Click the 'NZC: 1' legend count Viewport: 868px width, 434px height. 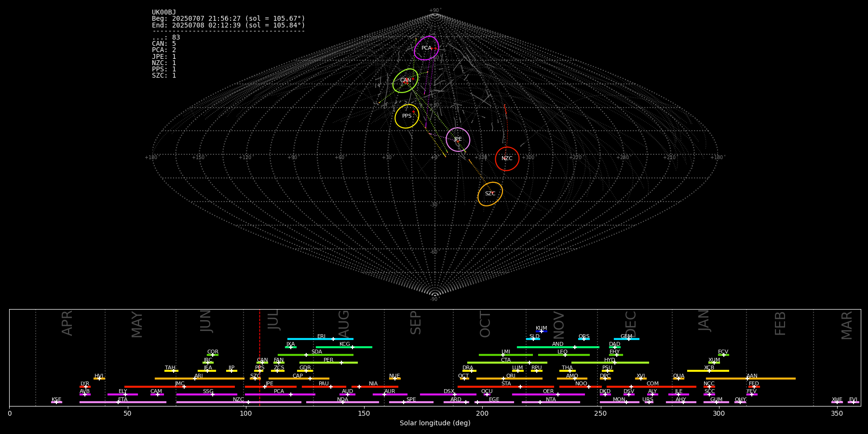tap(164, 63)
